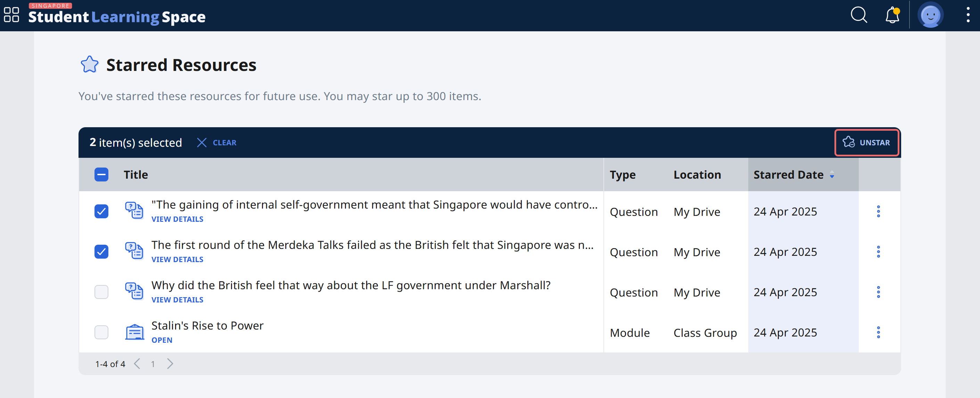This screenshot has height=398, width=980.
Task: Open the top-right vertical ellipsis menu
Action: (x=968, y=15)
